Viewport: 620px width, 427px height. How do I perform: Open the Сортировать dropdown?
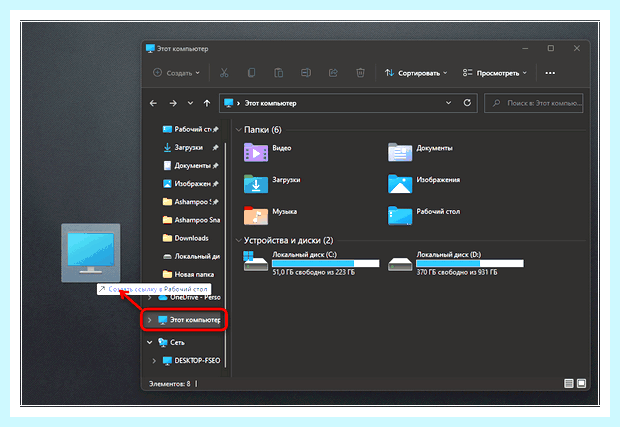tap(416, 73)
